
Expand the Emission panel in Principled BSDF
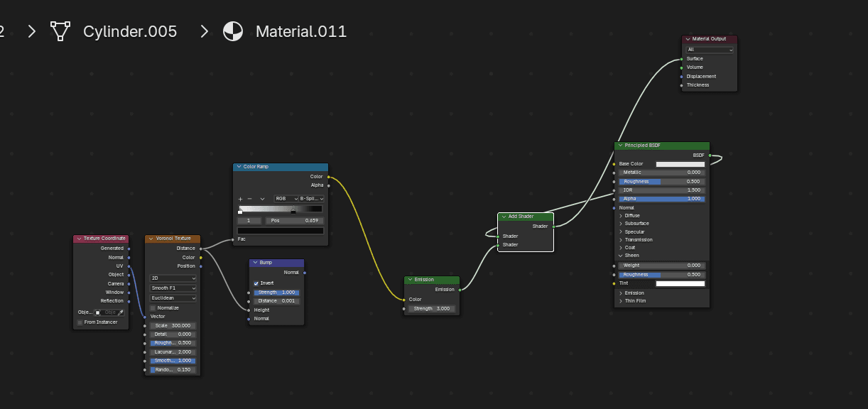tap(622, 293)
